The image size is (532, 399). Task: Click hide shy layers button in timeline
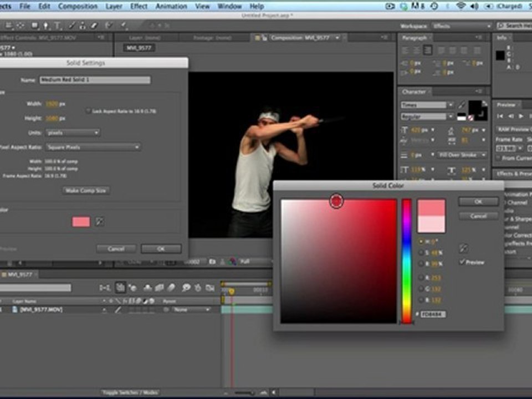pyautogui.click(x=147, y=288)
